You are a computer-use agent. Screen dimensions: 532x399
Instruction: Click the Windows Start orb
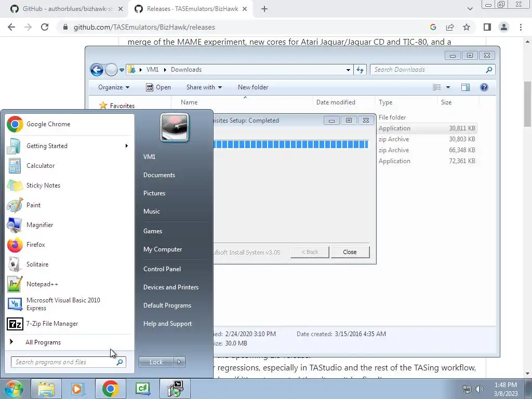pos(13,389)
